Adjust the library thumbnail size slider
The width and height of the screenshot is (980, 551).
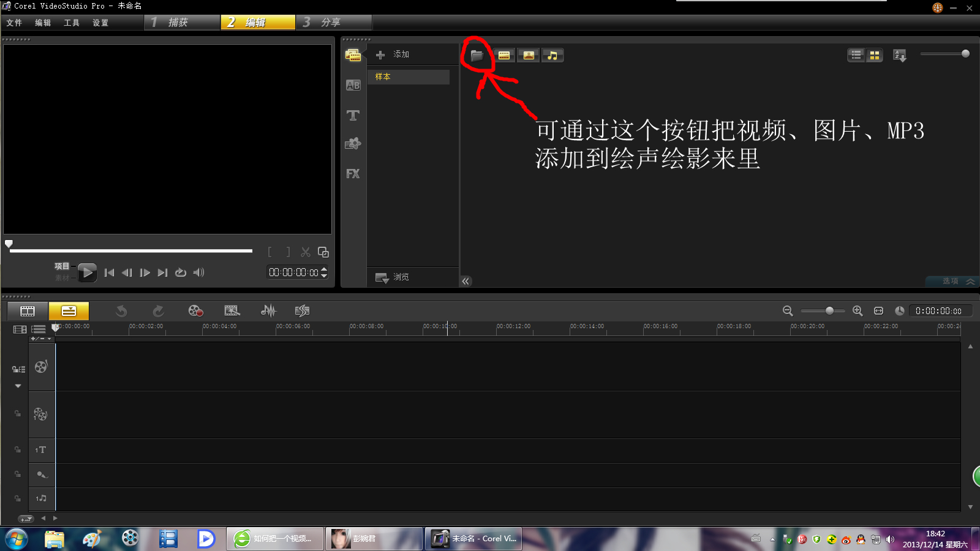pyautogui.click(x=965, y=54)
